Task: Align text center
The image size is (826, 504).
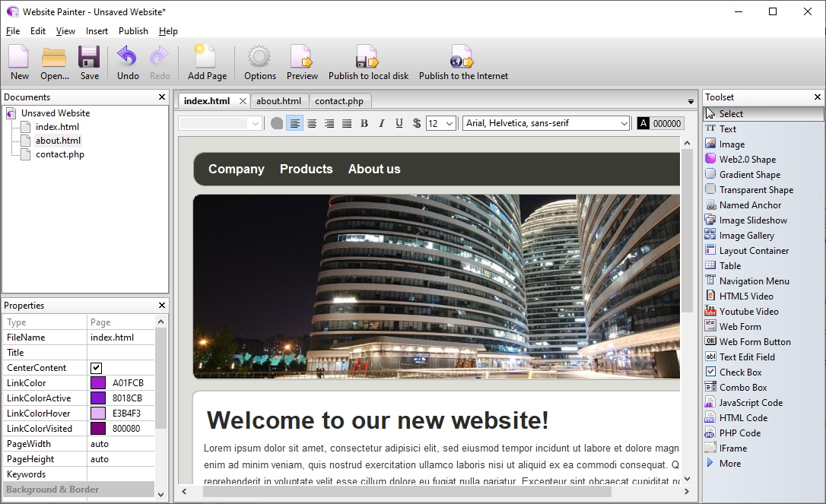Action: tap(312, 124)
